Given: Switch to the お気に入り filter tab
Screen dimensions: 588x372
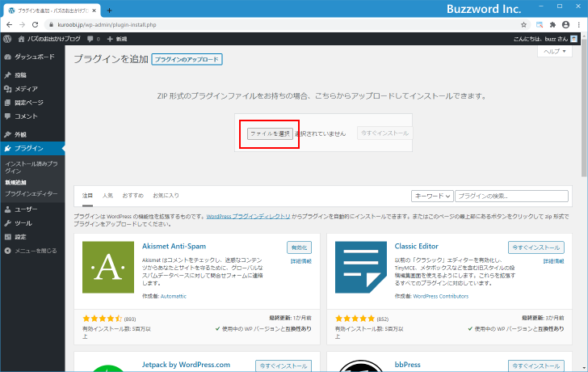Looking at the screenshot, I should [166, 196].
